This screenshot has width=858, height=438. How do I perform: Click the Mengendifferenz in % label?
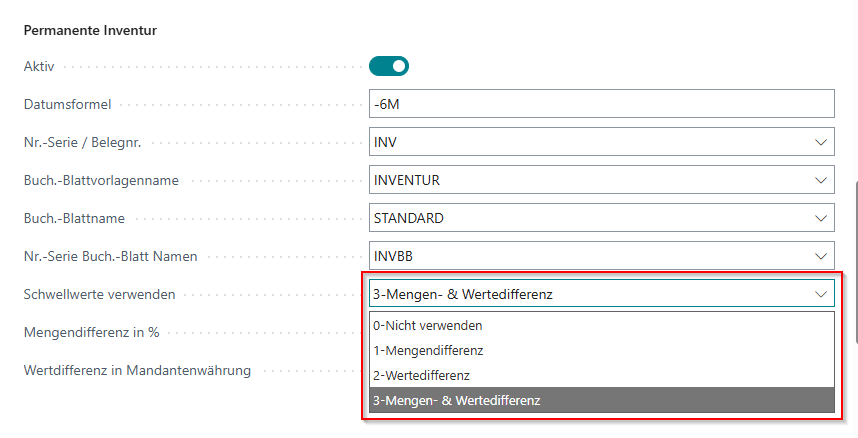(91, 332)
